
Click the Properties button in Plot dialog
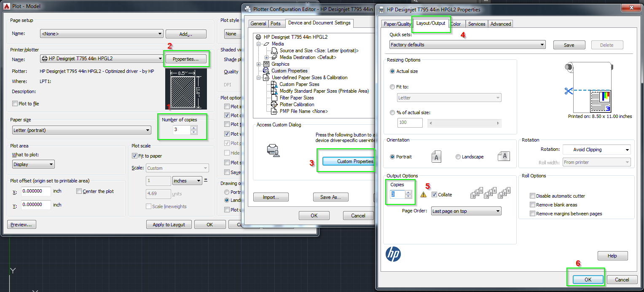tap(186, 59)
